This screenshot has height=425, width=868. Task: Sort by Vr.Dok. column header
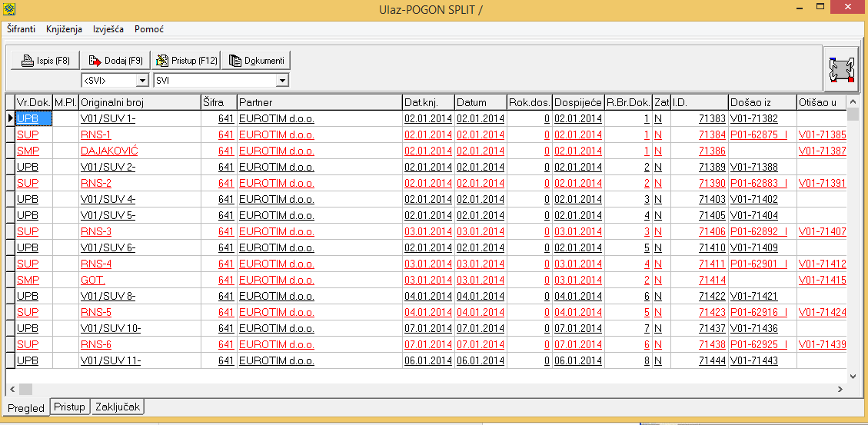(34, 102)
